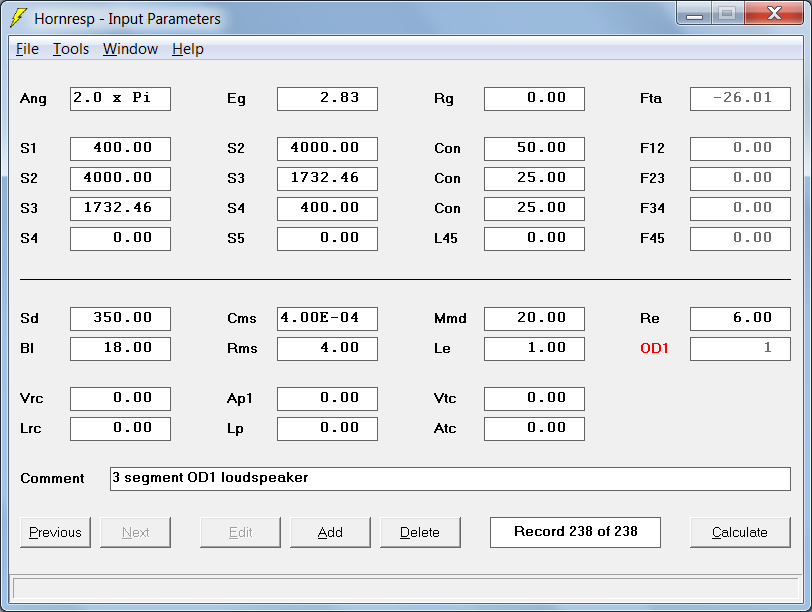Select the Rg input field
The height and width of the screenshot is (612, 812).
click(x=534, y=99)
